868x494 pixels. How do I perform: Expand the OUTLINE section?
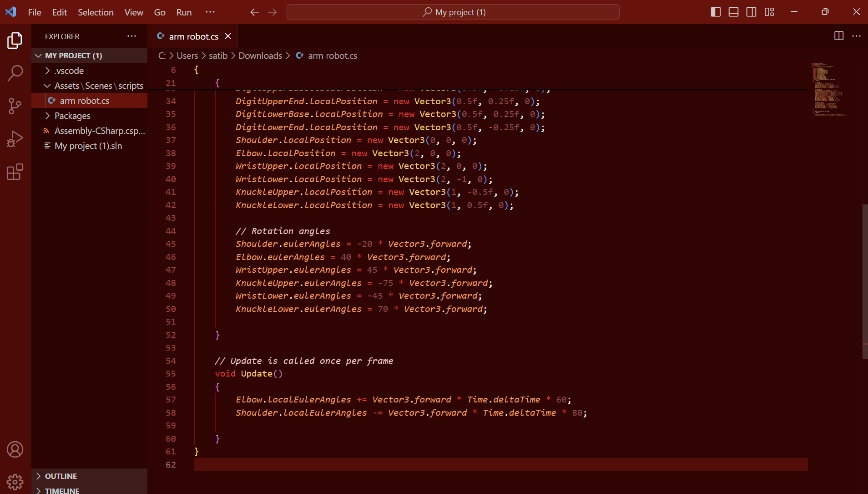point(89,476)
